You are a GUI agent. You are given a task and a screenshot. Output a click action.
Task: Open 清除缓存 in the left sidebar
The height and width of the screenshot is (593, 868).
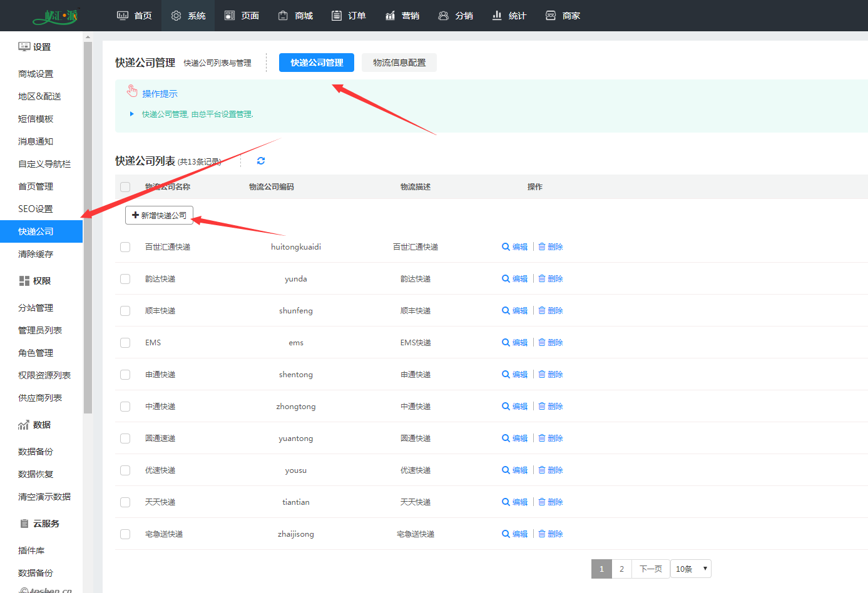coord(36,254)
